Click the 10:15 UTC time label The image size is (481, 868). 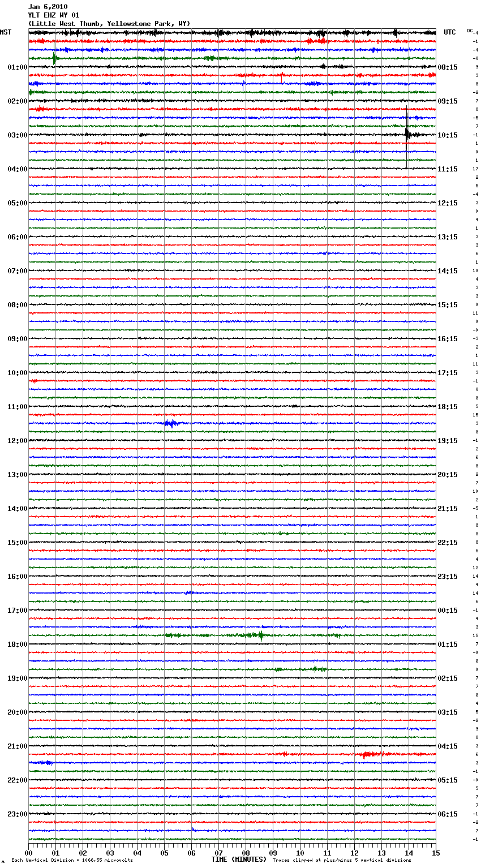[x=448, y=135]
